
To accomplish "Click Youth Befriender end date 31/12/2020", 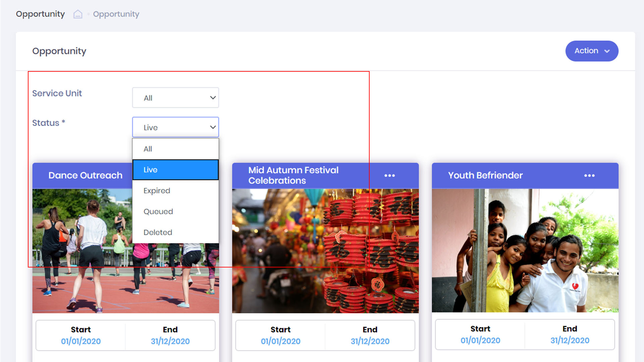I will (570, 341).
